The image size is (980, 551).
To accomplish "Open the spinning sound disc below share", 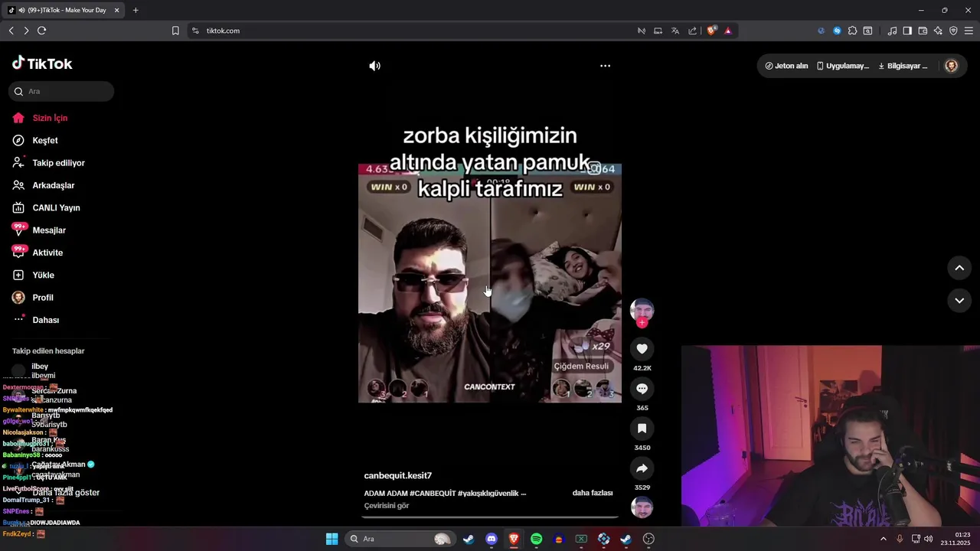I will click(x=642, y=507).
